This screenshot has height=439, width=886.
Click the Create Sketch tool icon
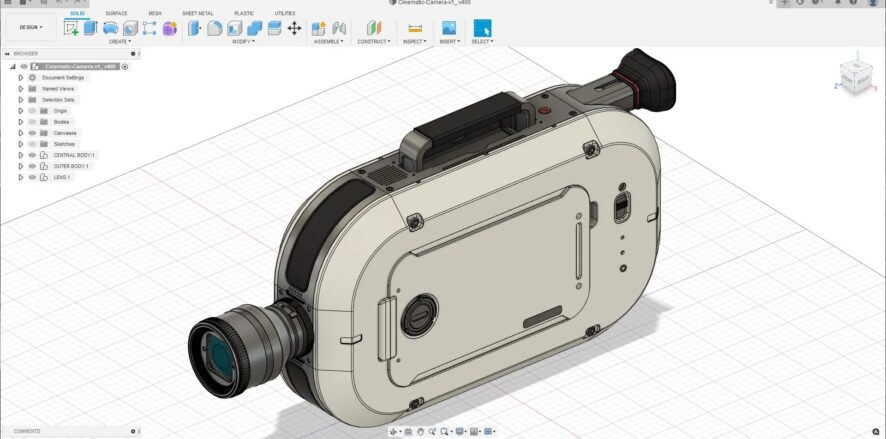click(x=71, y=28)
